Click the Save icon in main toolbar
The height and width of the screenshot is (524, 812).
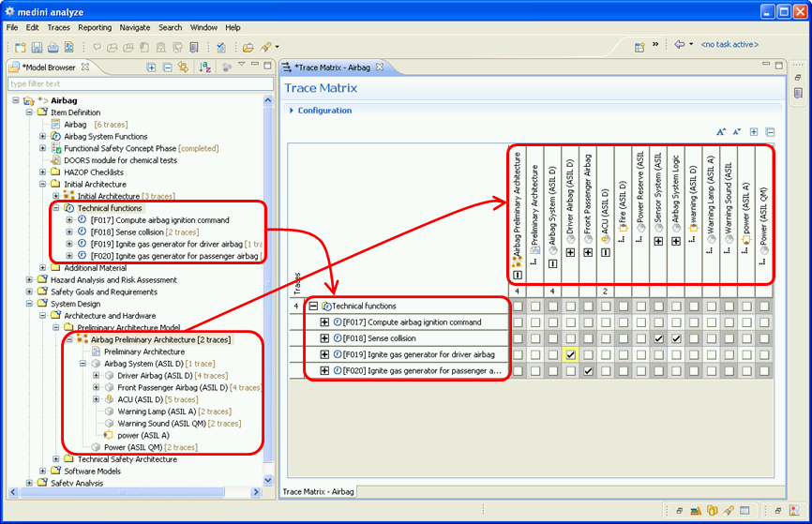(x=38, y=47)
